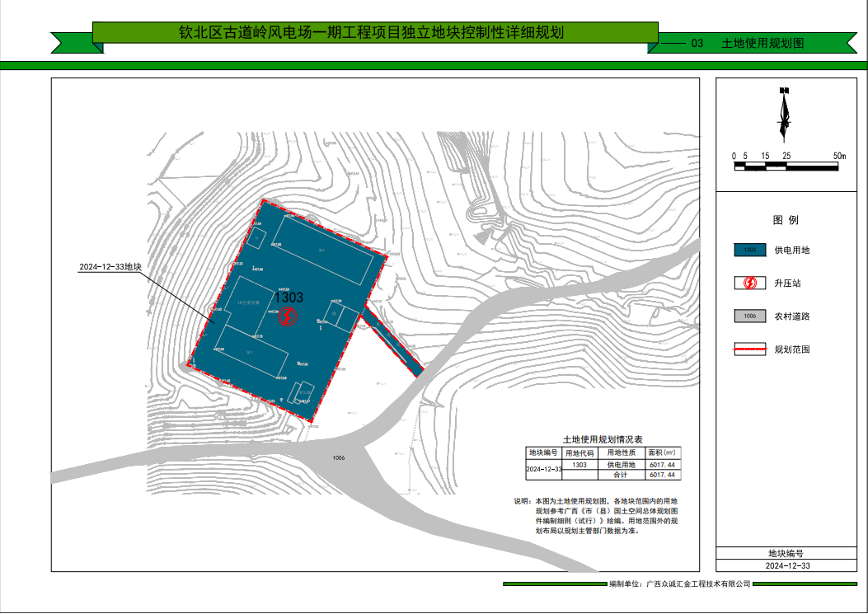
Task: Click the 地块编号 2024-12-33 value box
Action: [788, 566]
